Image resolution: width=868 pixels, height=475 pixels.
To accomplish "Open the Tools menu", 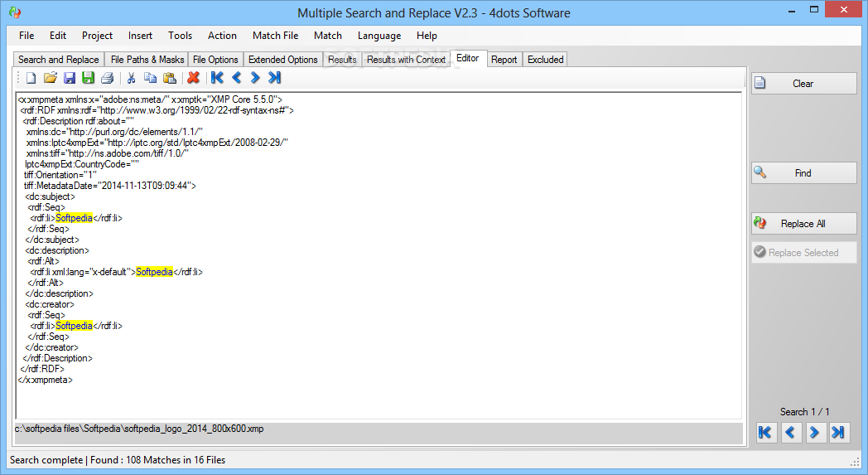I will coord(181,36).
